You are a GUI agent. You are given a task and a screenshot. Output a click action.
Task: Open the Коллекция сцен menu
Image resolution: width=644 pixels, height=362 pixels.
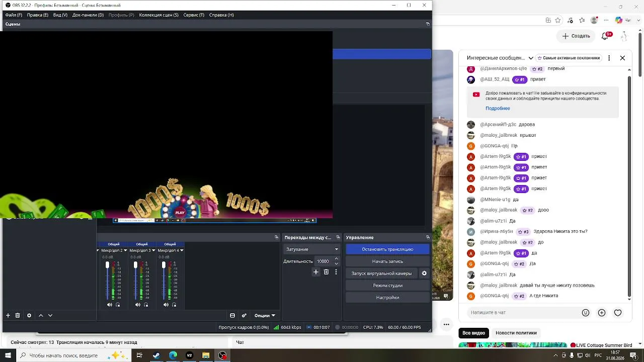click(x=159, y=15)
